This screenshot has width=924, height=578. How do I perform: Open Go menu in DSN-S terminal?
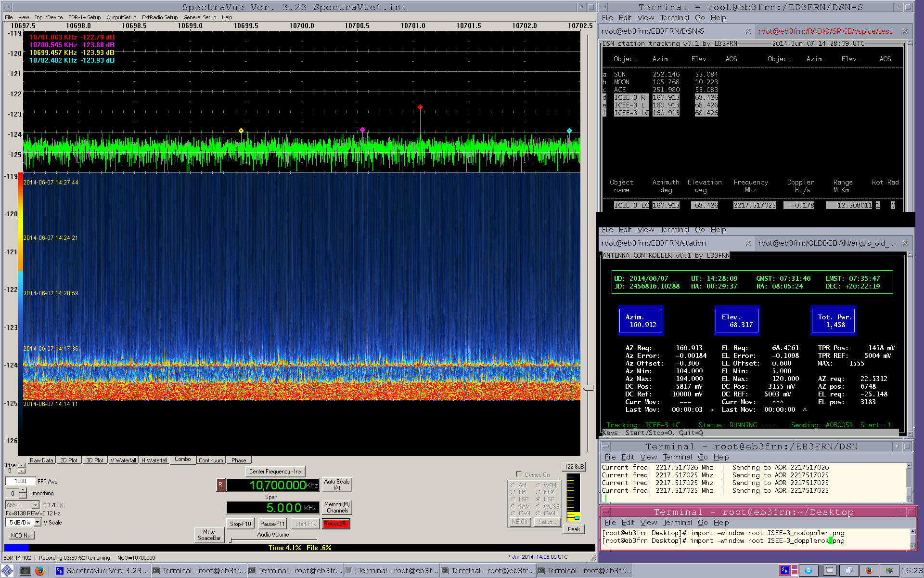(x=700, y=18)
